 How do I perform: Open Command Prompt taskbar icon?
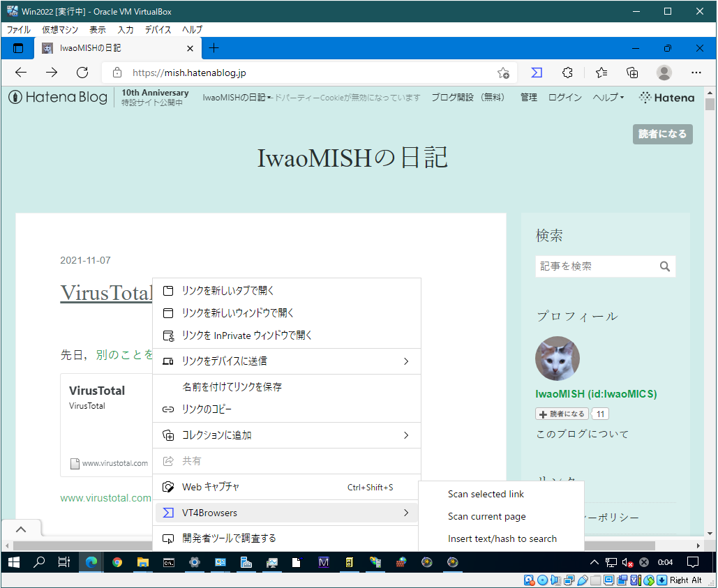169,562
